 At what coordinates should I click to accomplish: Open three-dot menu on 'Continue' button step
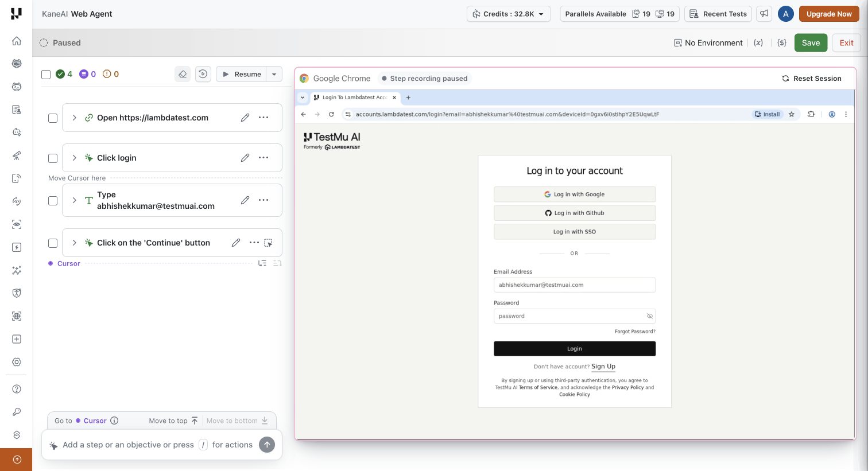click(x=254, y=243)
